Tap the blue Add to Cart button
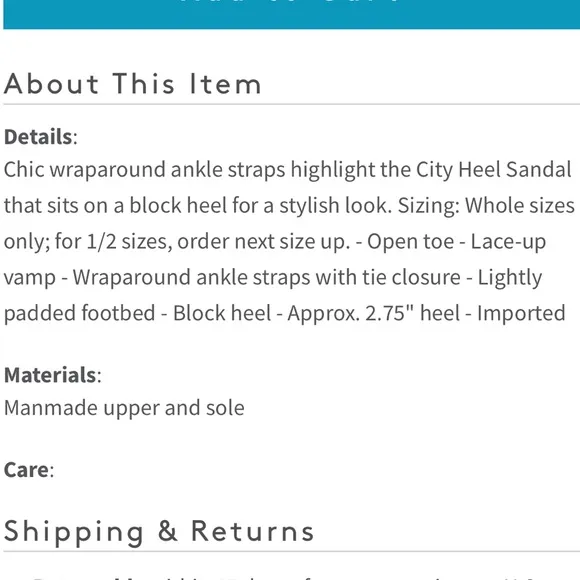The height and width of the screenshot is (580, 580). point(291,14)
